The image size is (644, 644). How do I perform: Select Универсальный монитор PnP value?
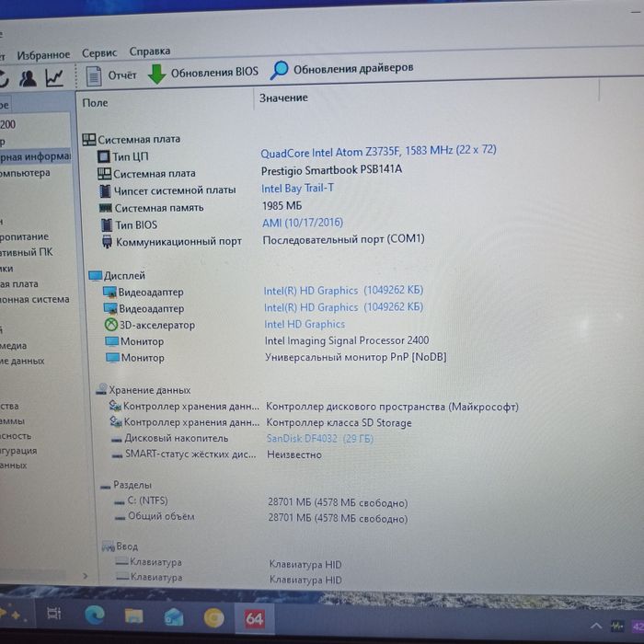[x=356, y=357]
